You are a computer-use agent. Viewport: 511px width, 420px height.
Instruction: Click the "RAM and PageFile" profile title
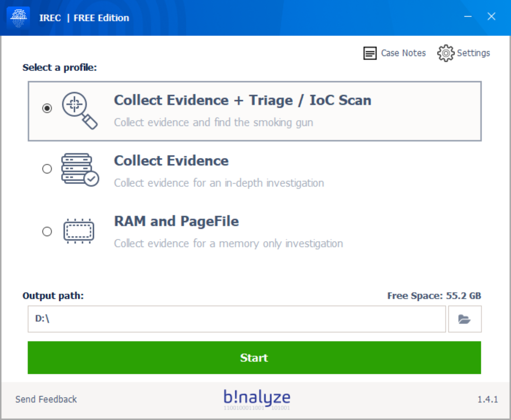[x=176, y=222]
